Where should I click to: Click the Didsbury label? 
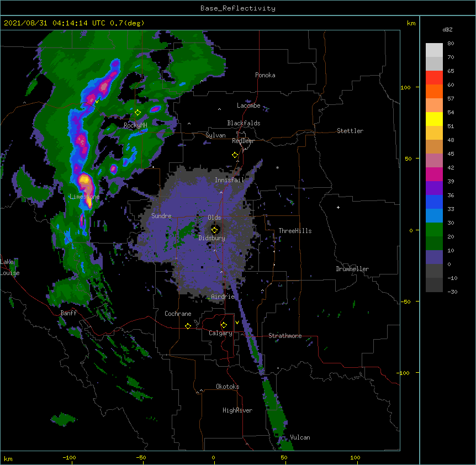pyautogui.click(x=211, y=238)
